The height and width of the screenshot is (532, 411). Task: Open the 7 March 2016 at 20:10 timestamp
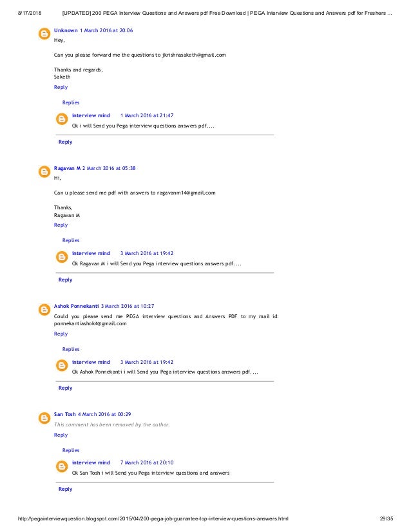(147, 462)
